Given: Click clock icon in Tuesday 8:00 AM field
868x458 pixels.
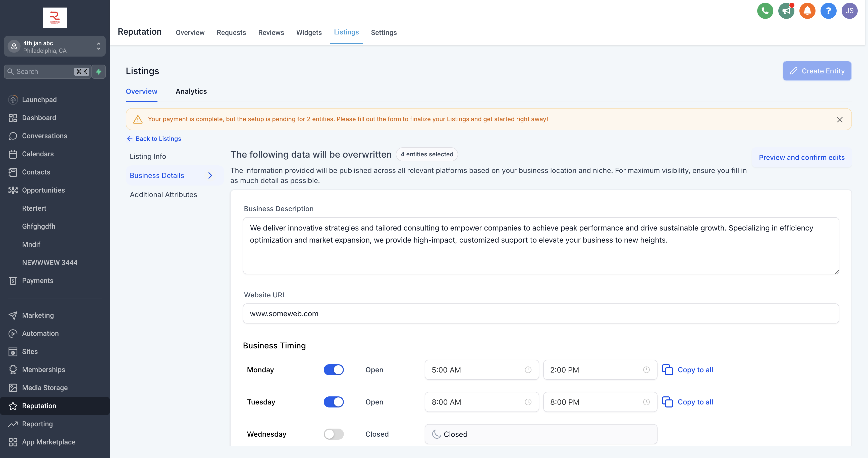Looking at the screenshot, I should pos(528,402).
